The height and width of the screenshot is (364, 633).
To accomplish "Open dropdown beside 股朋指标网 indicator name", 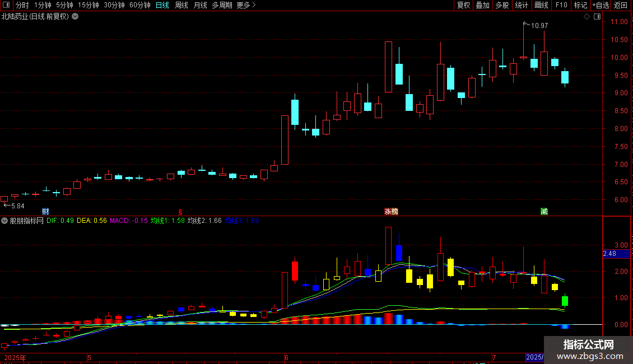I will click(4, 221).
